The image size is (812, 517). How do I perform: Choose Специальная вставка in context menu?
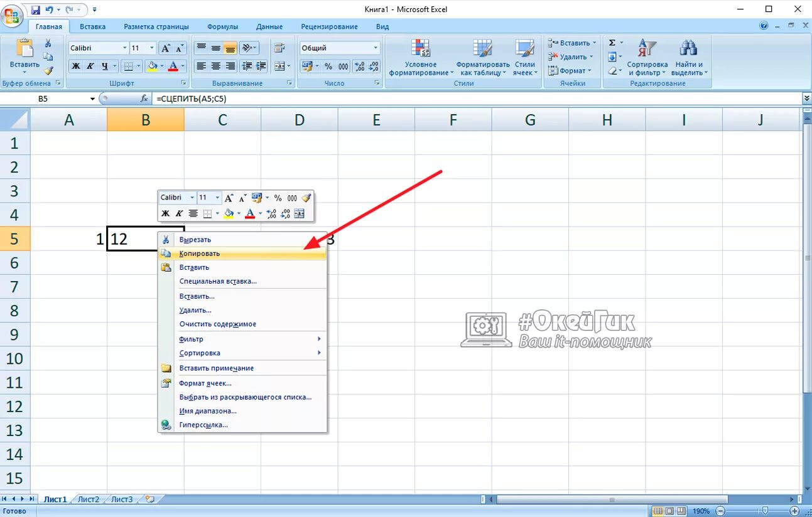click(x=242, y=281)
